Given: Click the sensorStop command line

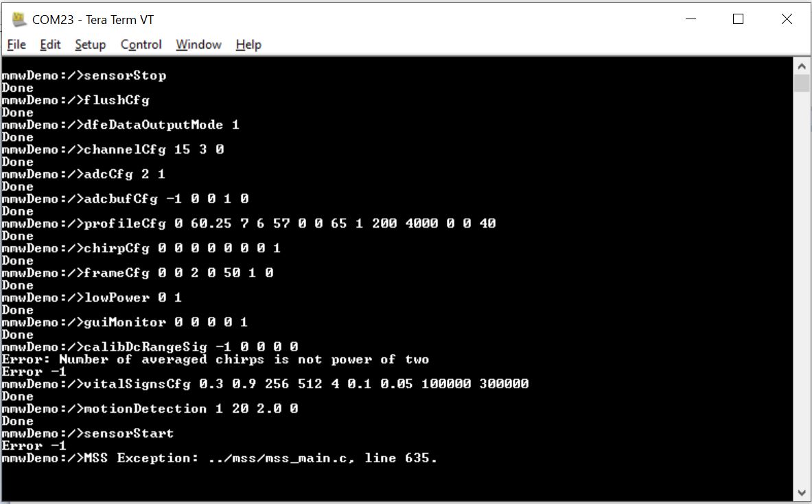Looking at the screenshot, I should click(84, 75).
